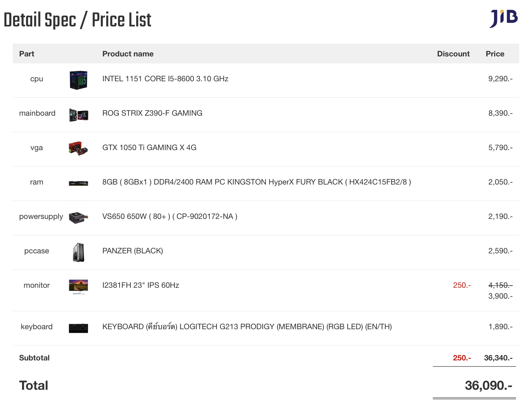Click the monitor product thumbnail

tap(78, 286)
